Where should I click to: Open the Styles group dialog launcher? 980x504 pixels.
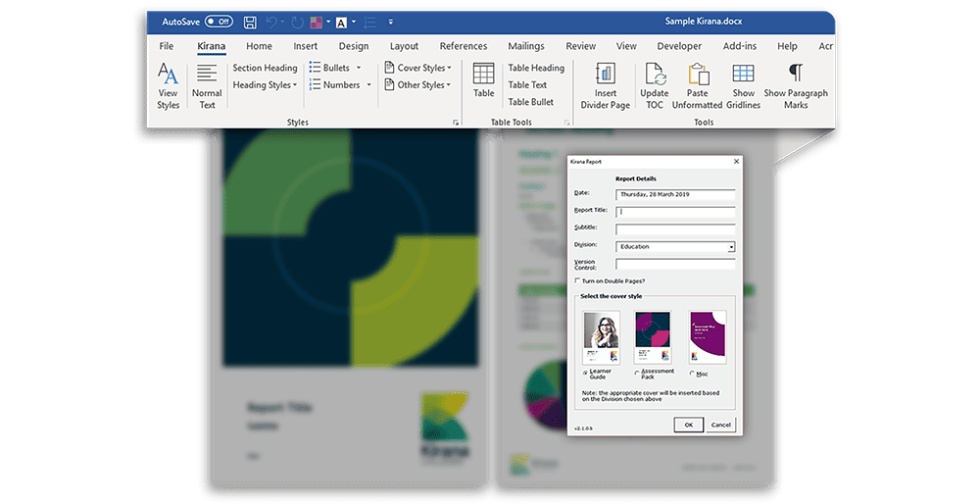(x=456, y=123)
